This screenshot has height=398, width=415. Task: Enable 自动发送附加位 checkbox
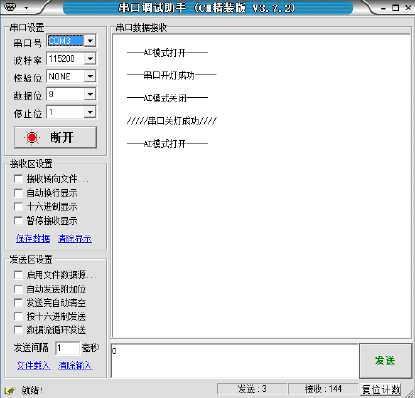pos(19,289)
